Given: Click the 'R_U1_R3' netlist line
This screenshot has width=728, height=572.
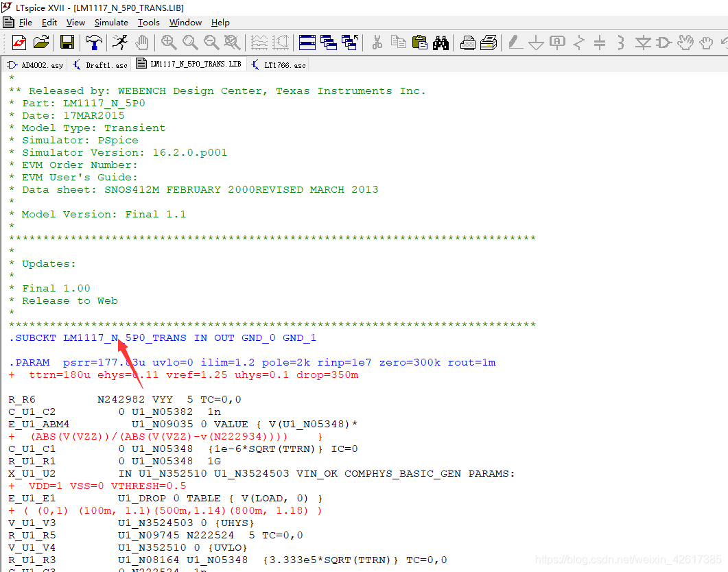Looking at the screenshot, I should pyautogui.click(x=228, y=560).
